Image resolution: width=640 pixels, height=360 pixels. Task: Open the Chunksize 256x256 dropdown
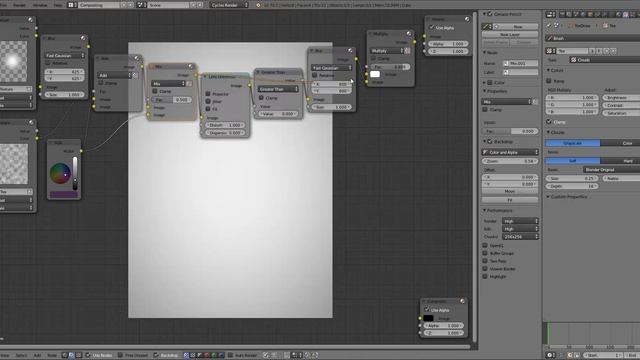[520, 236]
